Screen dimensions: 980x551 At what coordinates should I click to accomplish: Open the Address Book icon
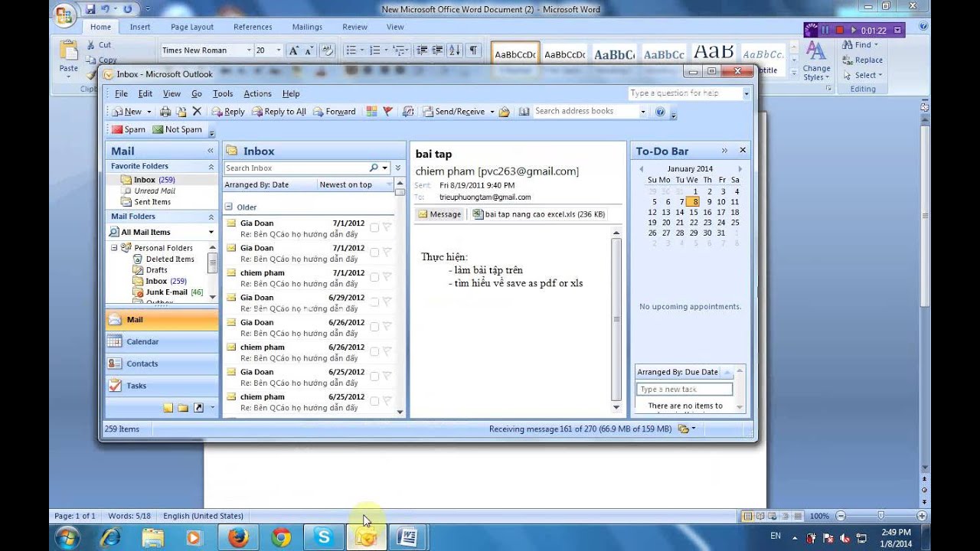point(524,112)
